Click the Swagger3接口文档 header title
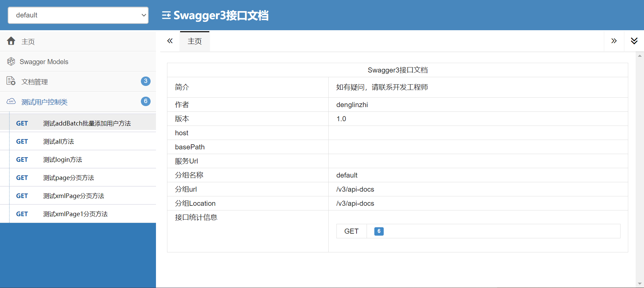Screen dimensions: 644x288 coord(221,15)
